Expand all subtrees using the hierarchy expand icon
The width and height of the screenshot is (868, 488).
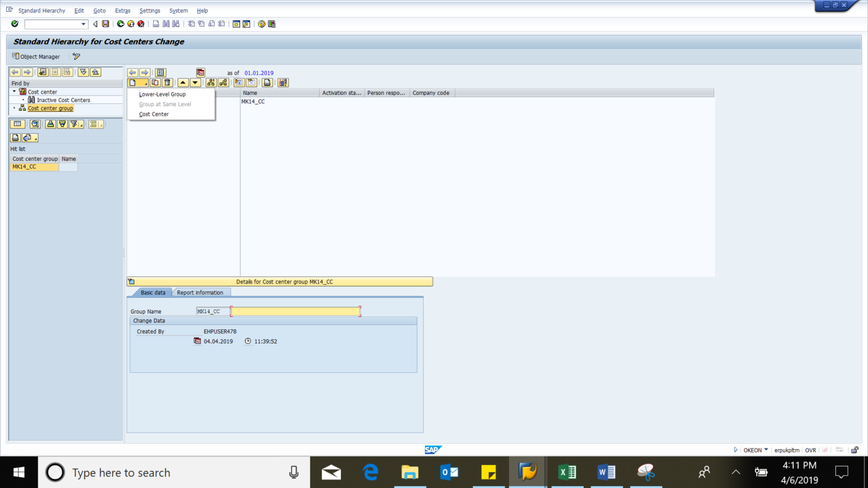[x=211, y=82]
